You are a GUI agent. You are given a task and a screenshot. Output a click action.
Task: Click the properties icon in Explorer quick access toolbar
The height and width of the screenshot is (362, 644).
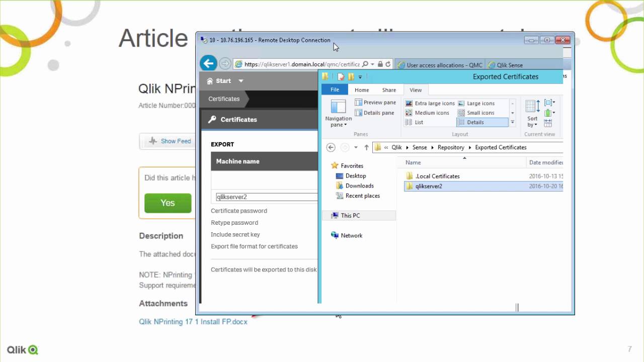(341, 76)
